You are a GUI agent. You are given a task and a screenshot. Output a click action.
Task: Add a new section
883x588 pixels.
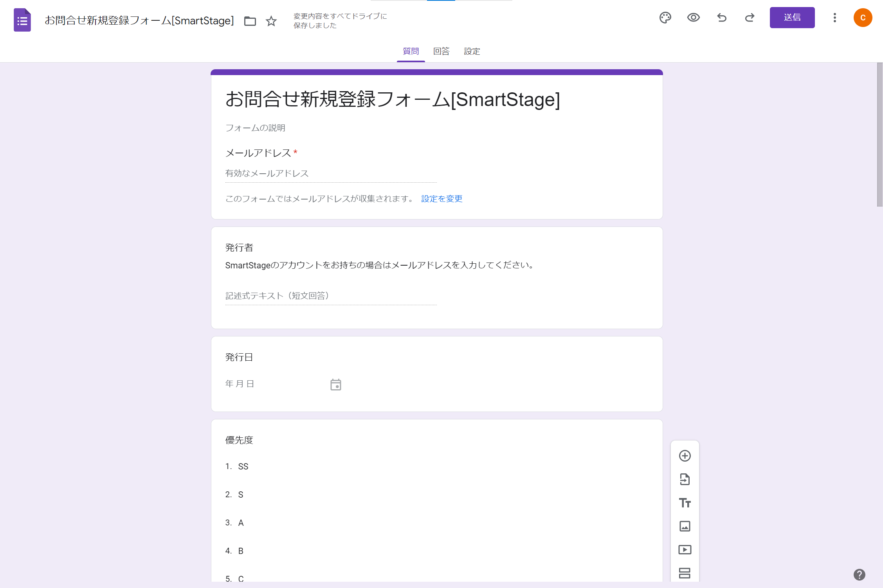coord(685,573)
